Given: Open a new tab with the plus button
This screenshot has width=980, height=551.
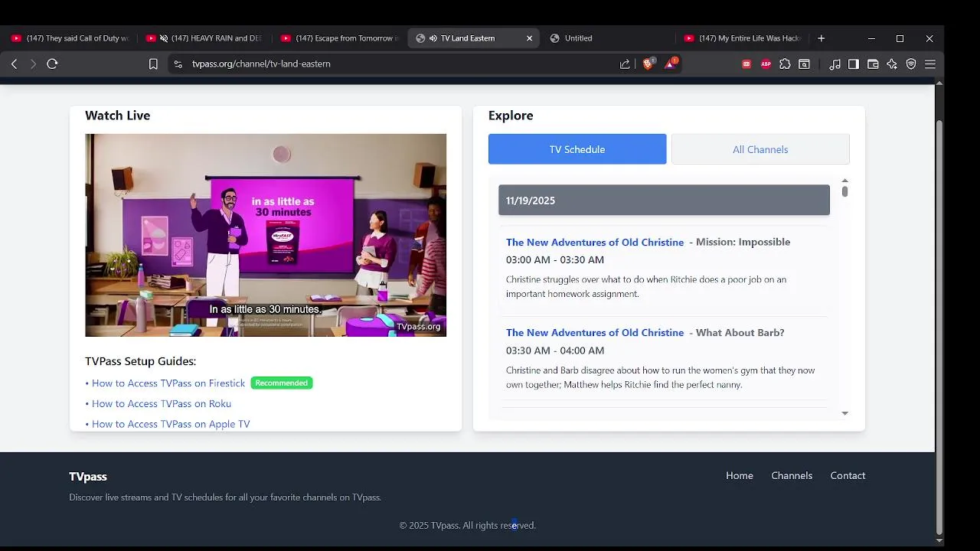Looking at the screenshot, I should point(821,38).
